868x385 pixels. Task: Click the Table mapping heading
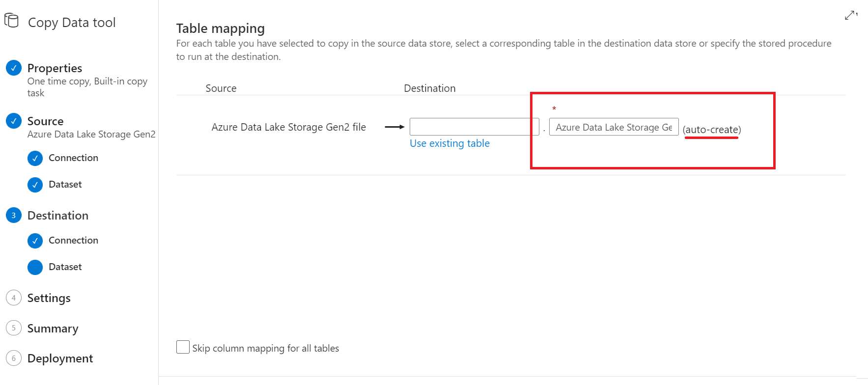point(221,28)
